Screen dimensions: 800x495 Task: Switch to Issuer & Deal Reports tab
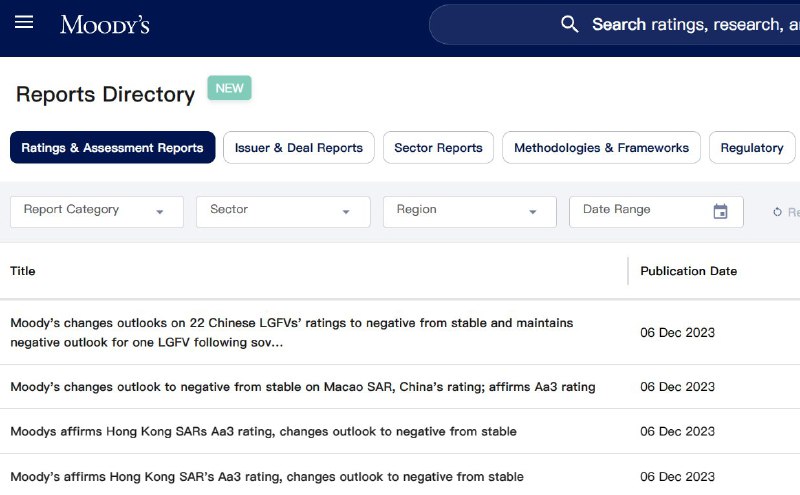[298, 147]
